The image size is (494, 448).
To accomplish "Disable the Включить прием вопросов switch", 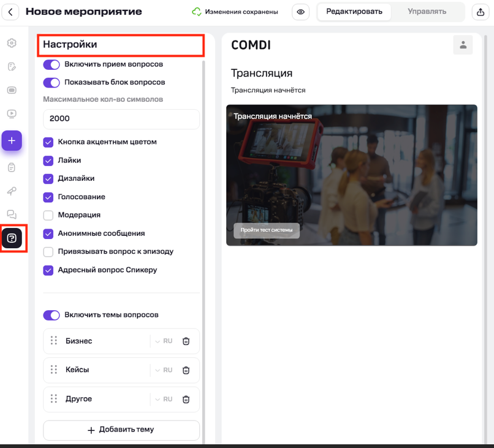I will (51, 64).
